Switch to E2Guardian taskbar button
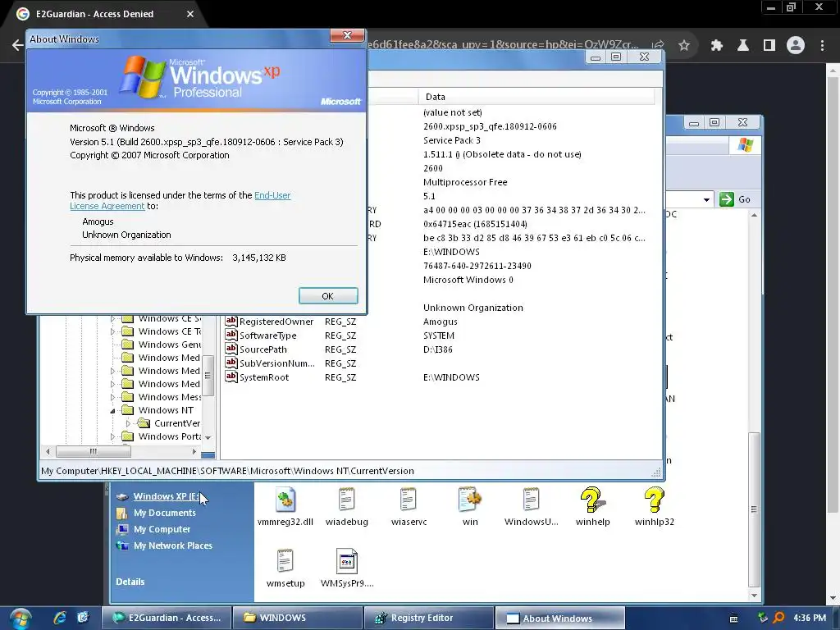The width and height of the screenshot is (840, 630). point(167,619)
